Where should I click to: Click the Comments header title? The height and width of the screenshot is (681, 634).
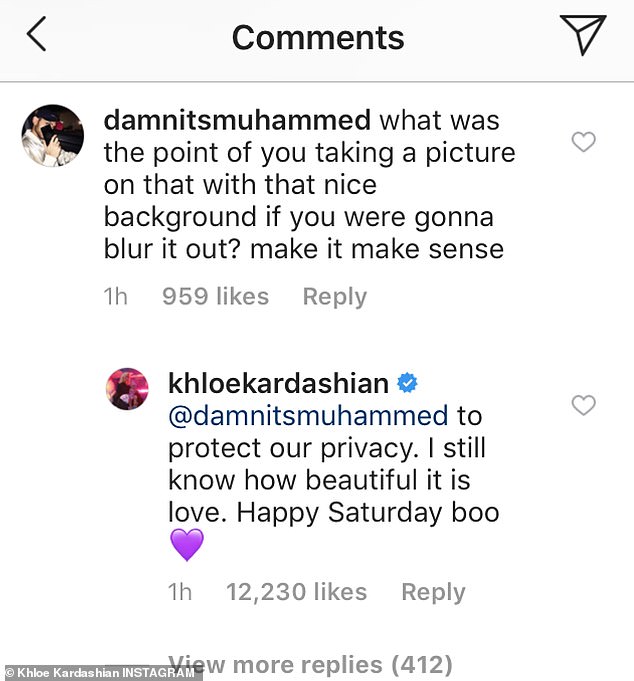tap(318, 38)
